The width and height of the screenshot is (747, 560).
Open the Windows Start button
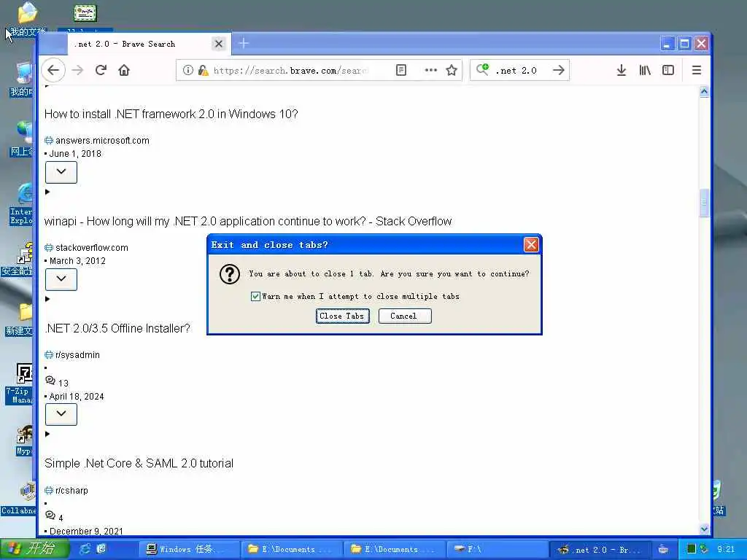point(34,549)
